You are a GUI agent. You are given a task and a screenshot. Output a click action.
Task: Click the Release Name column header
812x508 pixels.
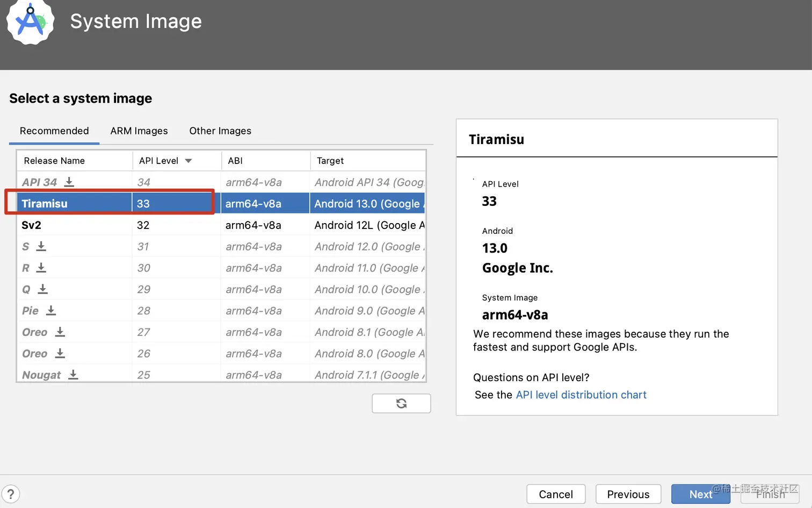(54, 161)
